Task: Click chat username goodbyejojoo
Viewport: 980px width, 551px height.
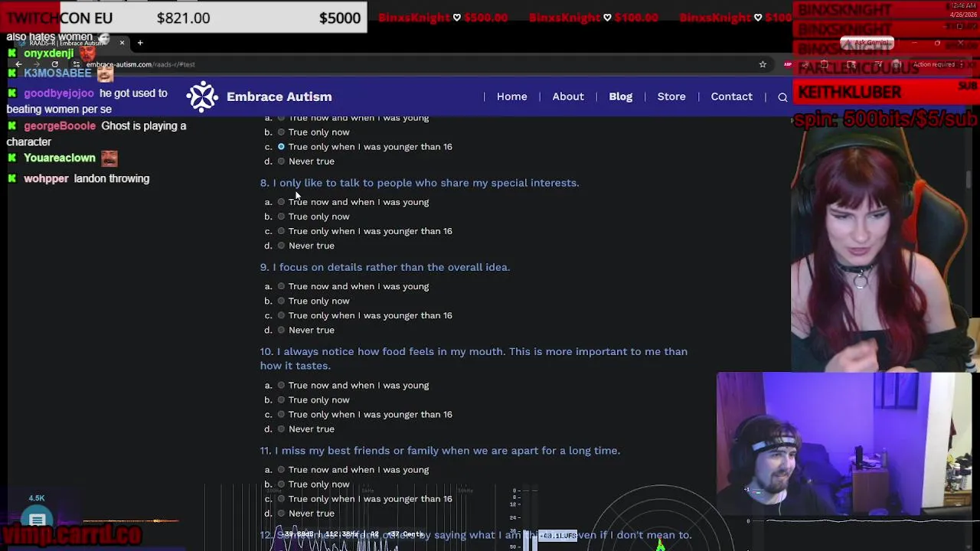Action: (x=58, y=93)
